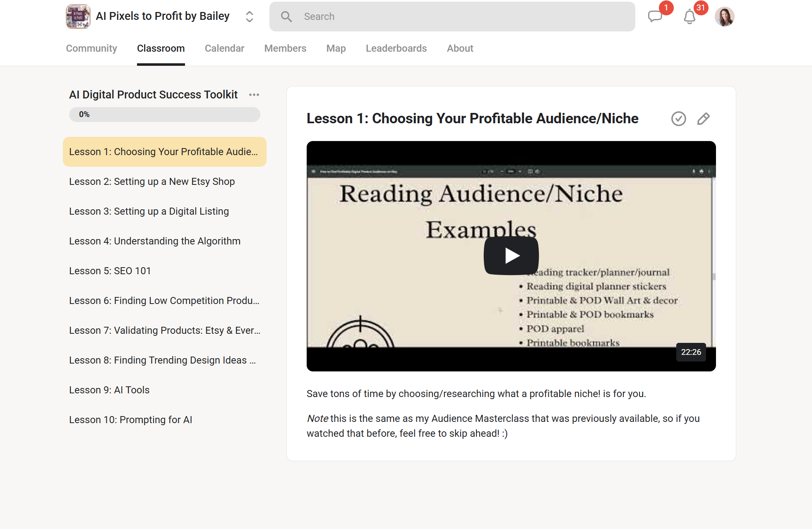Click your profile avatar
Viewport: 812px width, 529px height.
click(725, 16)
